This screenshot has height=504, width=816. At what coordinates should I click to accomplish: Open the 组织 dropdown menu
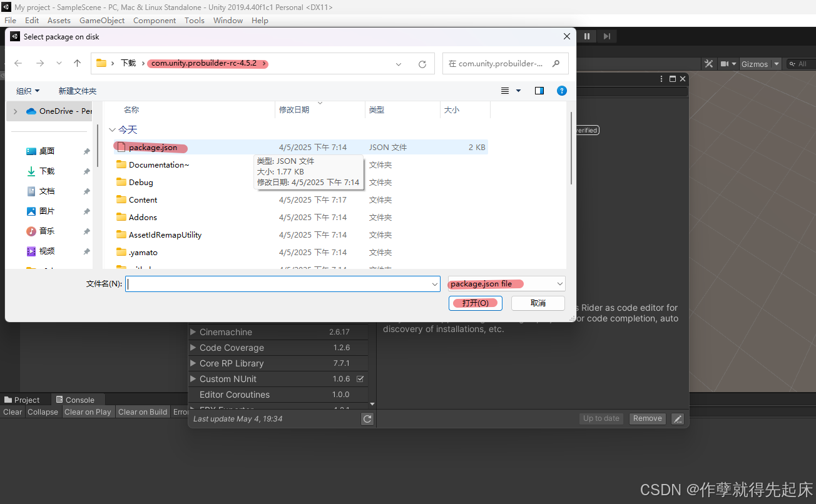click(x=28, y=91)
